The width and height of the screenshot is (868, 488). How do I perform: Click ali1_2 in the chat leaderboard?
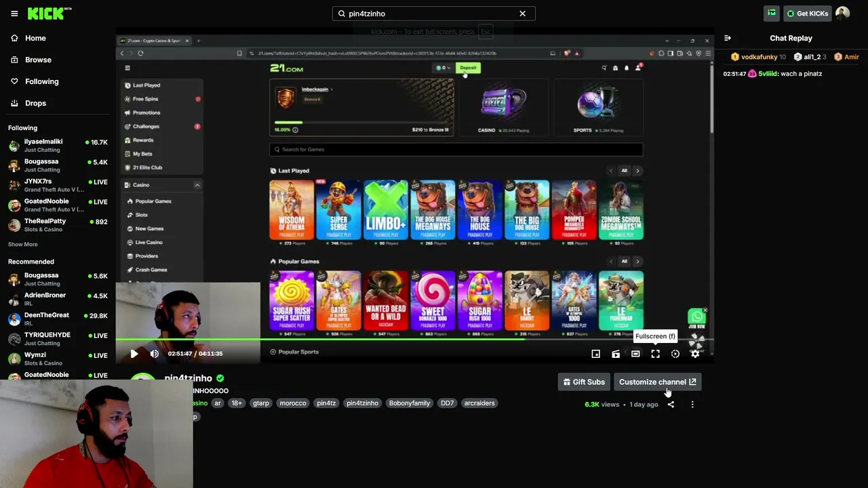tap(811, 58)
